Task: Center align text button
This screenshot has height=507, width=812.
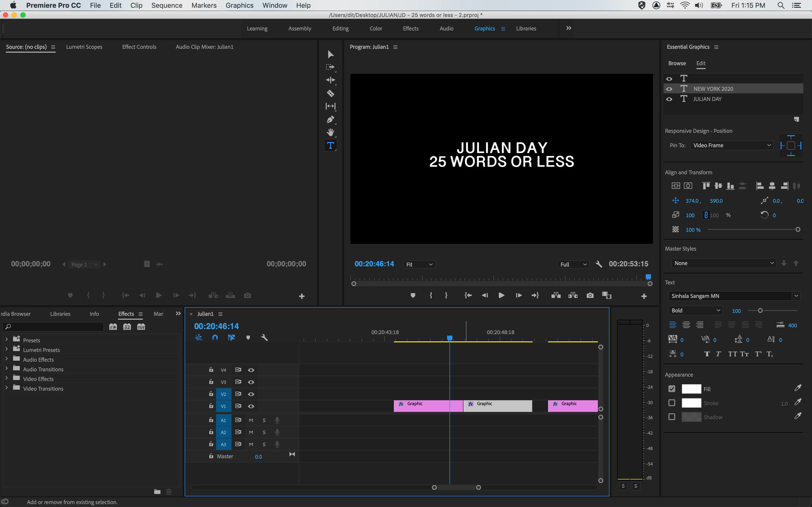Action: pyautogui.click(x=686, y=325)
